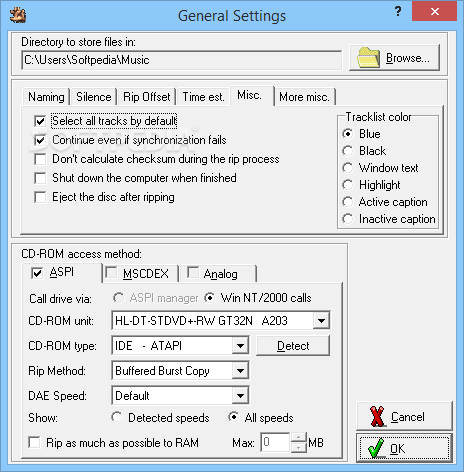
Task: Toggle the ASPI access method checkbox
Action: (37, 273)
